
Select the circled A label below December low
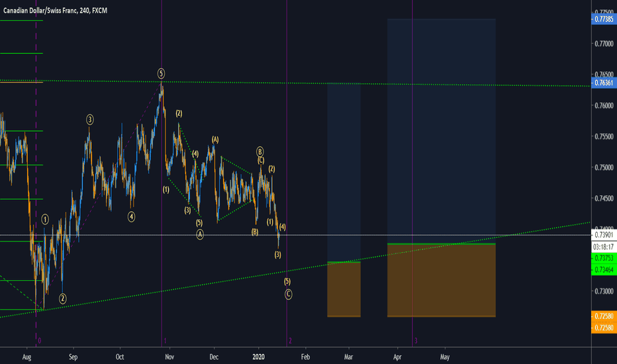pyautogui.click(x=199, y=234)
